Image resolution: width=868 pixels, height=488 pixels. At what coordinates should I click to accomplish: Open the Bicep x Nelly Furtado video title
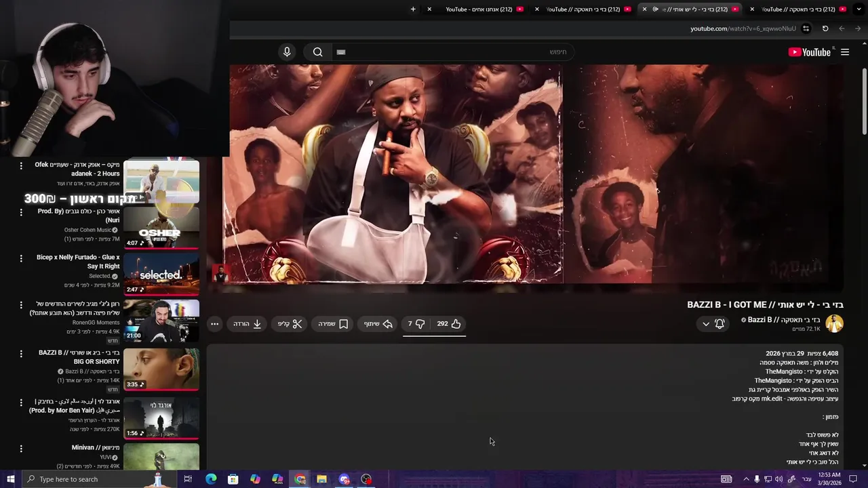tap(78, 262)
